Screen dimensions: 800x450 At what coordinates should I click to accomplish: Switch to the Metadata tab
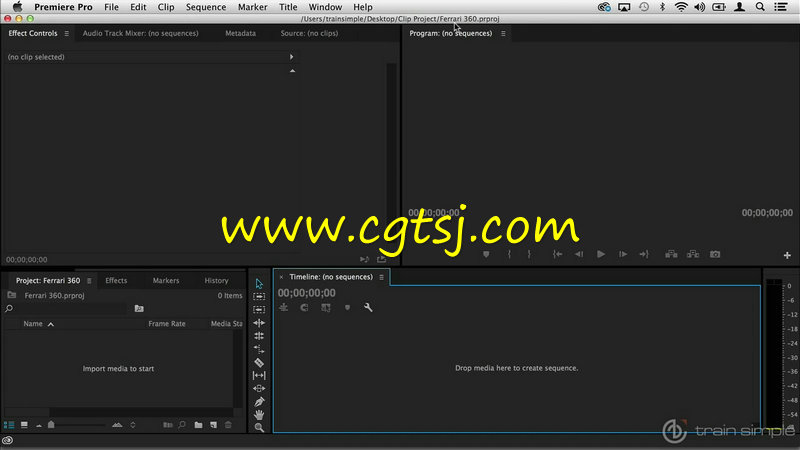[x=240, y=34]
